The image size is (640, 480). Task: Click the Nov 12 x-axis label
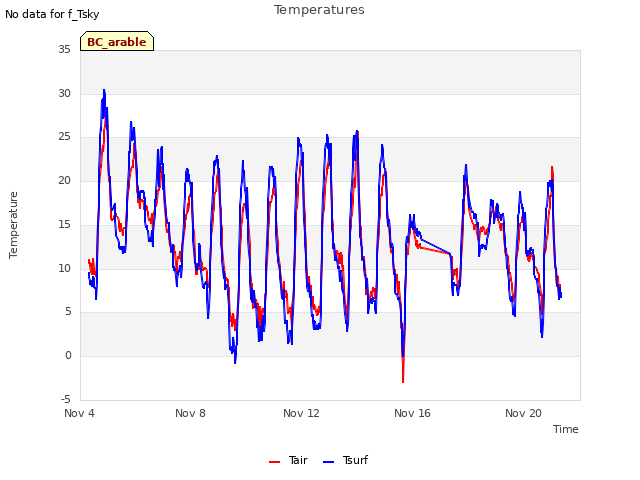click(301, 413)
